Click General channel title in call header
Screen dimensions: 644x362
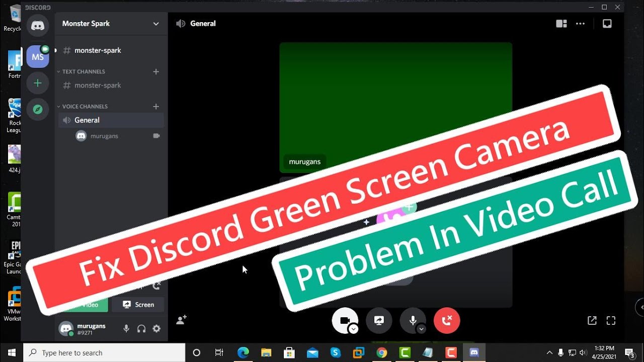tap(203, 24)
